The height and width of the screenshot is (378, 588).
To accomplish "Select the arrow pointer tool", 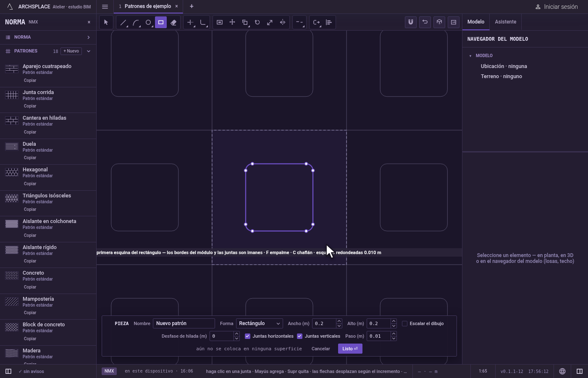I will pyautogui.click(x=106, y=22).
